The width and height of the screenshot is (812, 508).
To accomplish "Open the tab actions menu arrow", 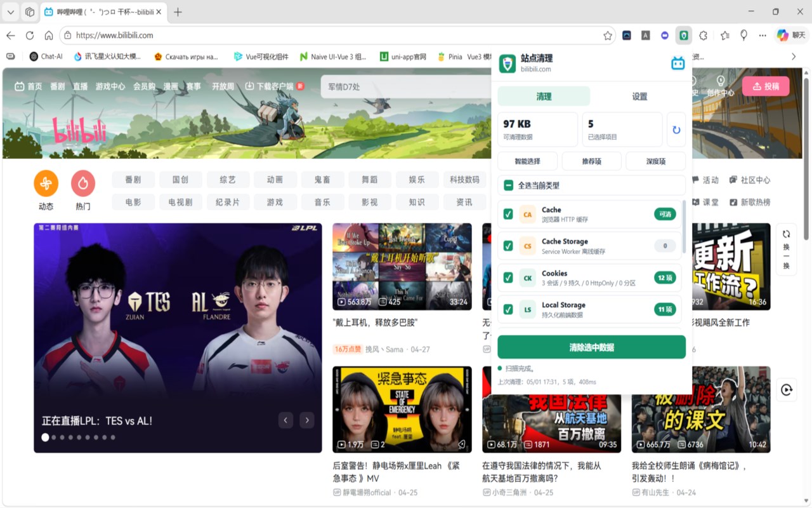I will tap(11, 12).
